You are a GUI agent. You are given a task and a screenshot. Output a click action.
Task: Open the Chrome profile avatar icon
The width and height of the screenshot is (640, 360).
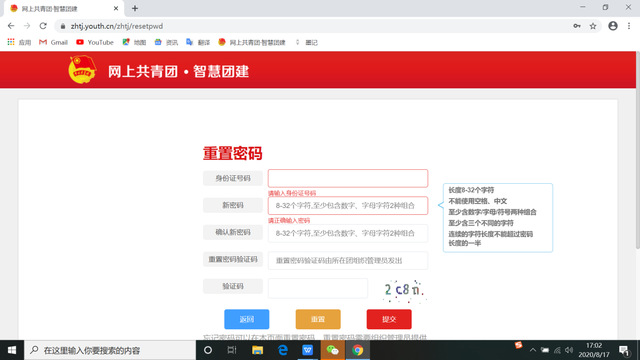click(x=613, y=26)
